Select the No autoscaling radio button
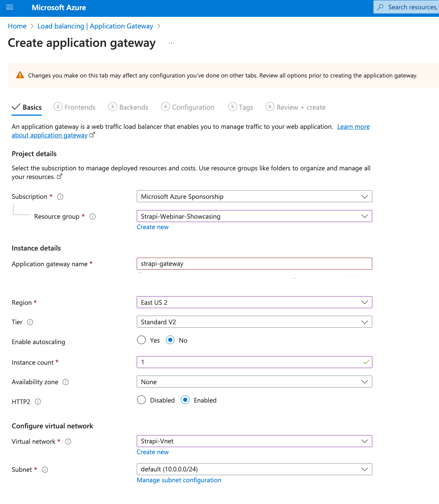The image size is (439, 504). point(170,340)
